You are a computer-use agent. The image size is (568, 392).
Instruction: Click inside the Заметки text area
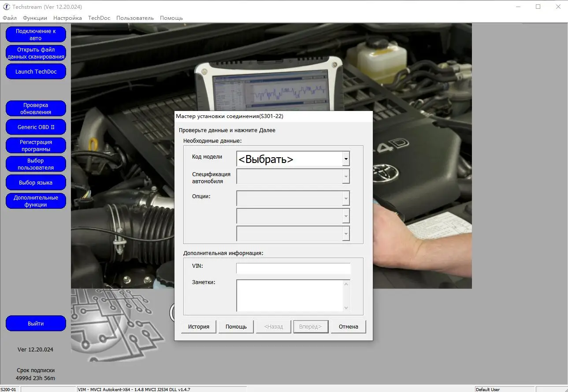[289, 295]
